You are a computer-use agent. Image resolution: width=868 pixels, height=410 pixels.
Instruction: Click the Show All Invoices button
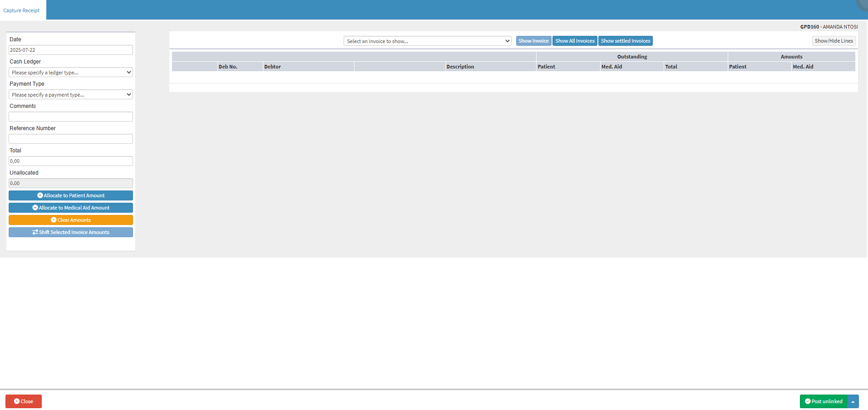575,41
